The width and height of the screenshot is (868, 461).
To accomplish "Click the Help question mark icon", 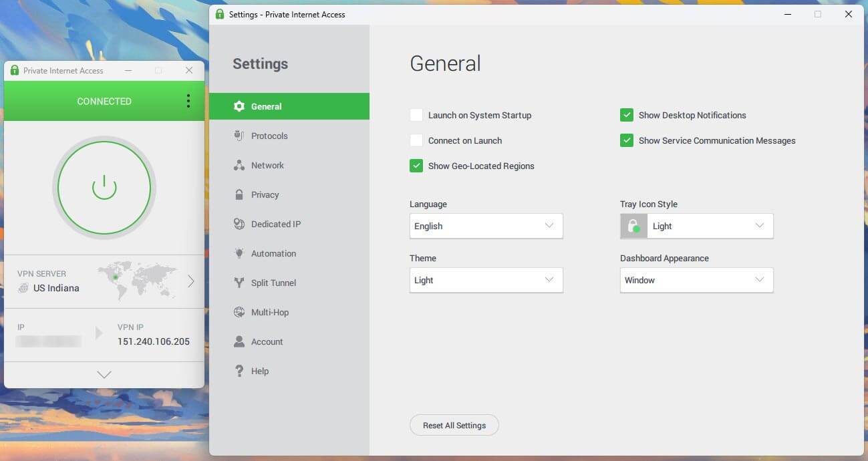I will tap(239, 371).
